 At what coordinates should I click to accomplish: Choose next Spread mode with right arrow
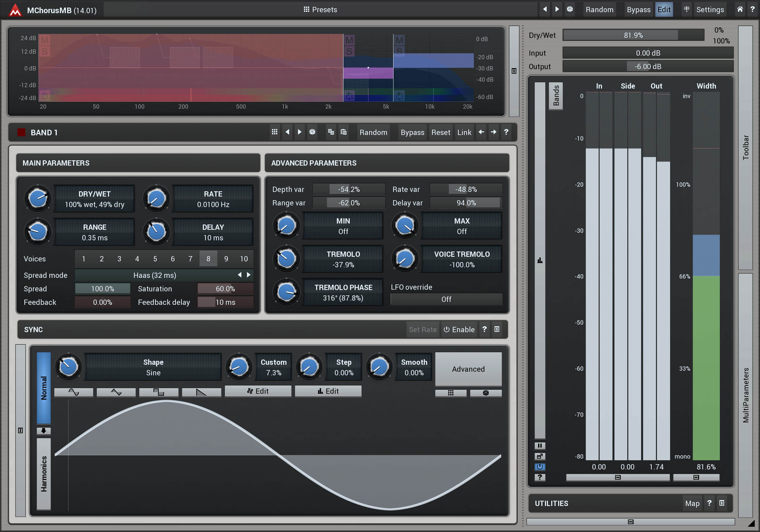(249, 275)
